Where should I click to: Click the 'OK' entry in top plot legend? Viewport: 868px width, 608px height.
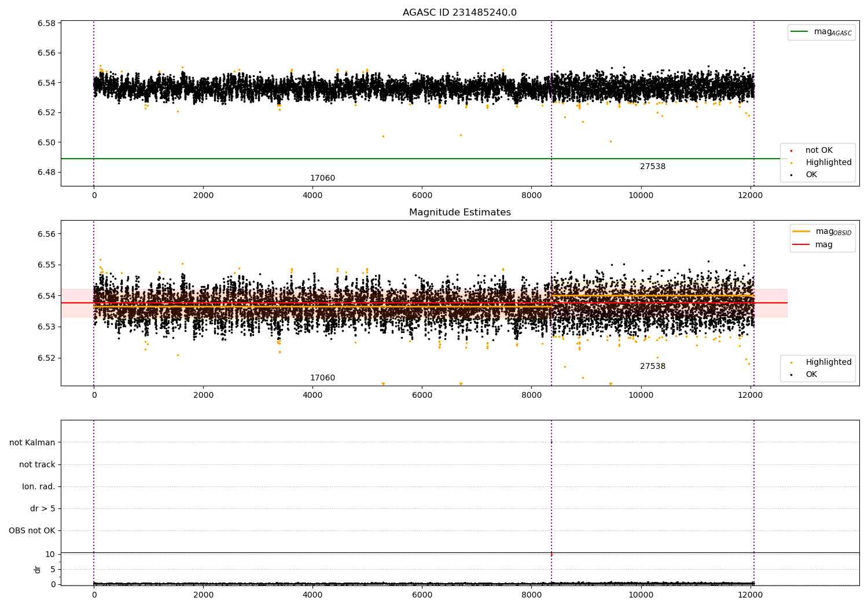[811, 175]
